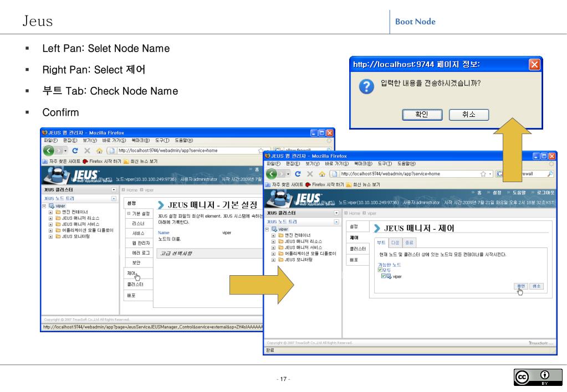Click Reload icon in 제어 Firefox window
This screenshot has height=392, width=567.
click(x=298, y=174)
